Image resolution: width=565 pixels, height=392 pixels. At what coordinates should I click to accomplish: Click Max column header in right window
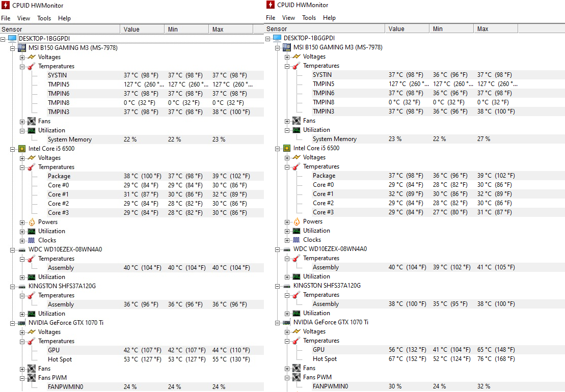point(495,29)
